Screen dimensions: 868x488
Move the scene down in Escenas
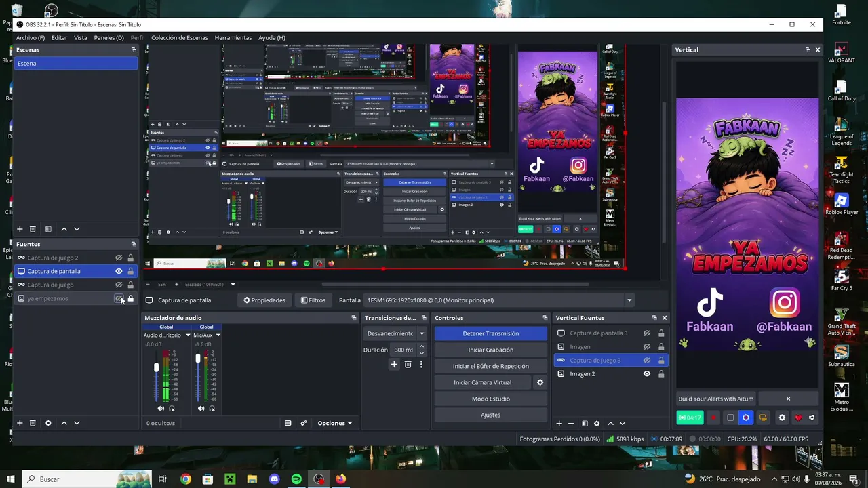pos(77,229)
